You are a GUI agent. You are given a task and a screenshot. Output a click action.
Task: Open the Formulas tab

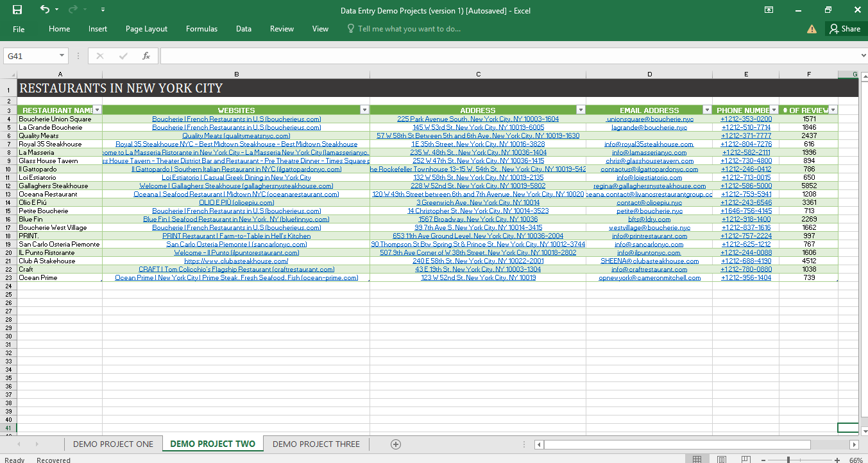pyautogui.click(x=201, y=29)
